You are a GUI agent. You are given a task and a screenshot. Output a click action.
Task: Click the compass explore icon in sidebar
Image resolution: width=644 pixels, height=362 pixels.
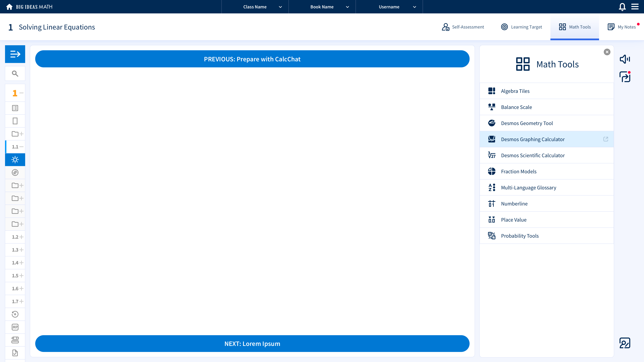click(x=15, y=172)
